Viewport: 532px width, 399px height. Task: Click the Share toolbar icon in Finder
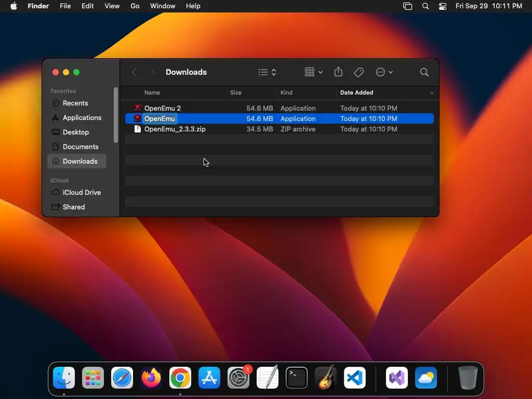point(338,72)
